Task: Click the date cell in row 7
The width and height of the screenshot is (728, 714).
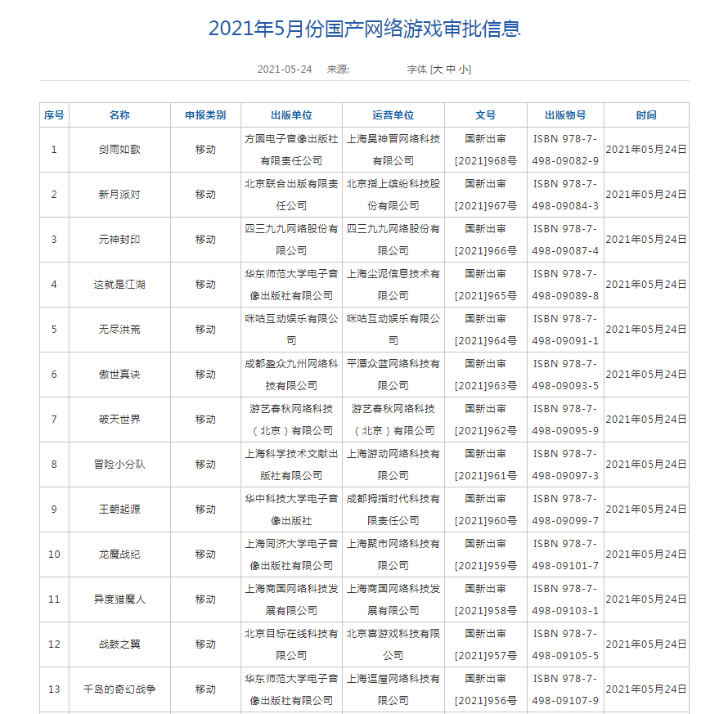Action: click(x=646, y=420)
